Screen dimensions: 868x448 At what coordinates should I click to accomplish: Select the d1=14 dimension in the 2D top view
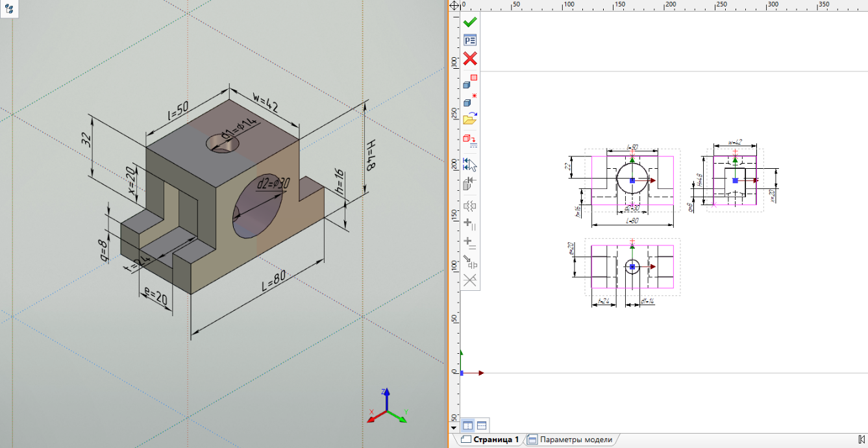[x=647, y=301]
